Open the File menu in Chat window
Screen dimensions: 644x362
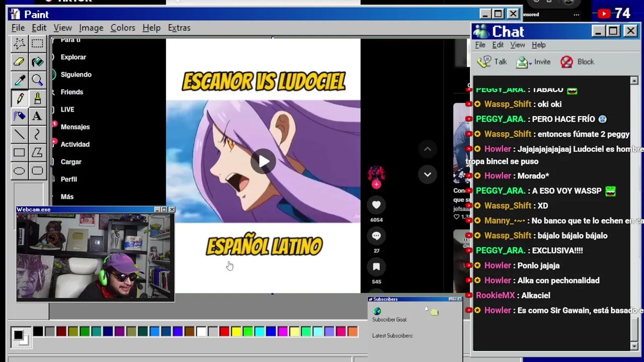(x=480, y=45)
